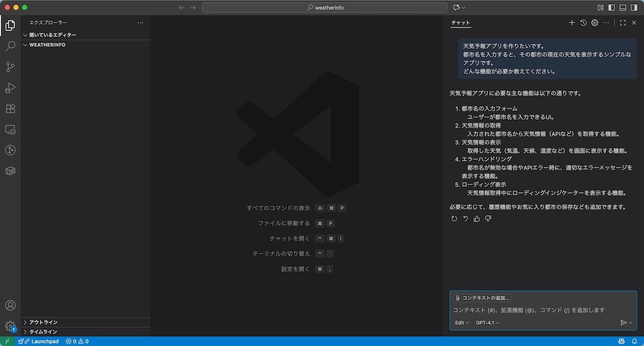Click the explorer more actions ellipsis

point(141,23)
